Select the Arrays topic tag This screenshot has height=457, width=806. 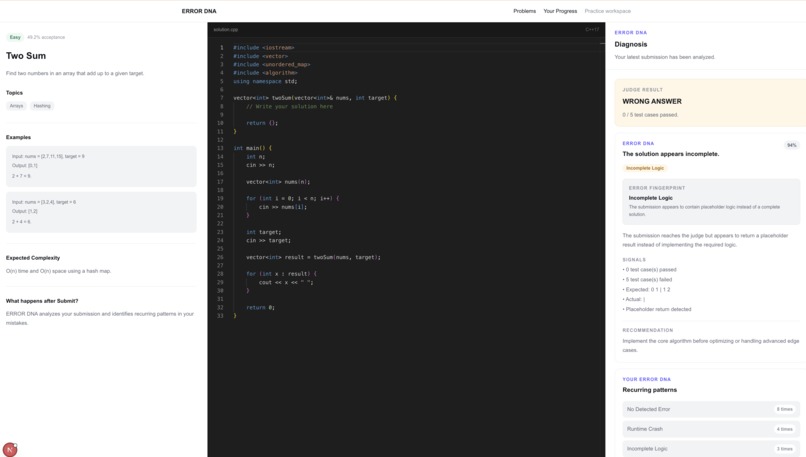[x=16, y=106]
